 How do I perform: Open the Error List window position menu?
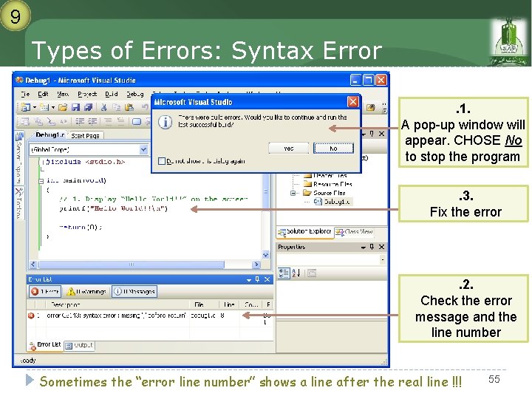249,279
